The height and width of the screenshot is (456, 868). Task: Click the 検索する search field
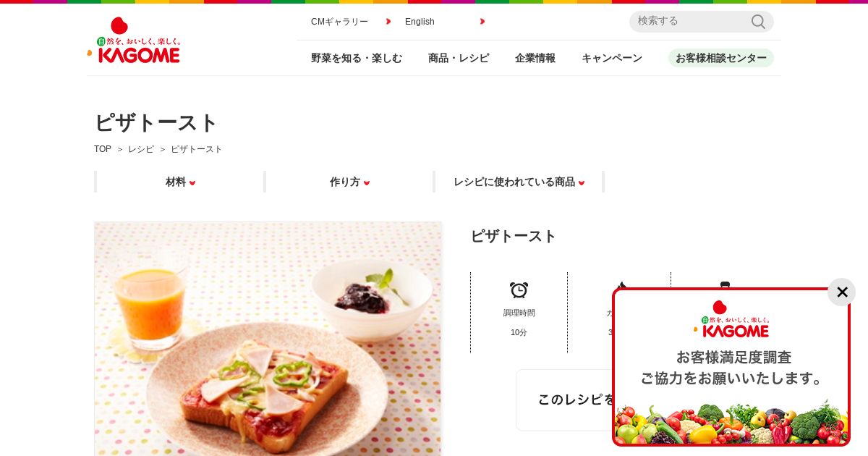pos(691,22)
